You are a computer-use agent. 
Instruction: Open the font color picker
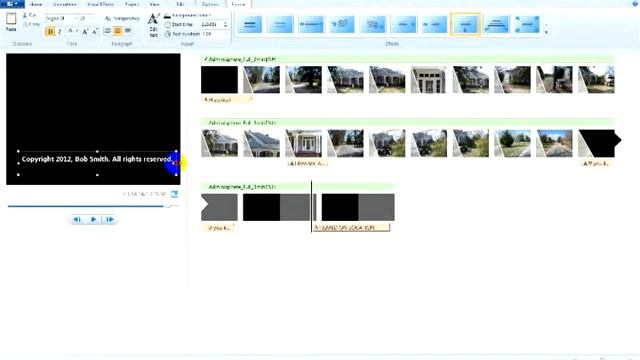pos(72,31)
